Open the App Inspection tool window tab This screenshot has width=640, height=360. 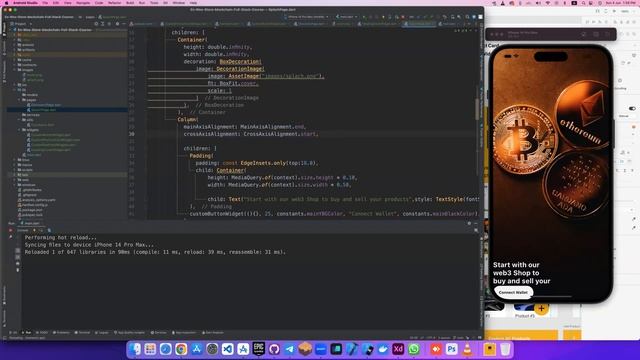184,333
